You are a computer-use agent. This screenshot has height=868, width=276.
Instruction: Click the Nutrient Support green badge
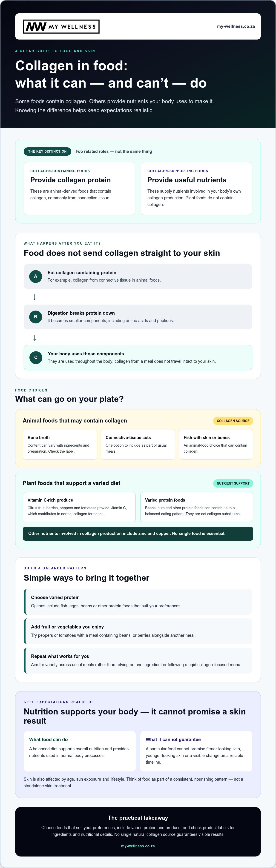(x=233, y=483)
